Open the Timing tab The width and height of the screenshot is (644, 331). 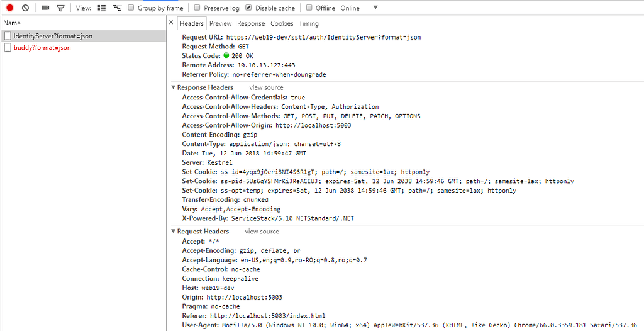pyautogui.click(x=308, y=23)
